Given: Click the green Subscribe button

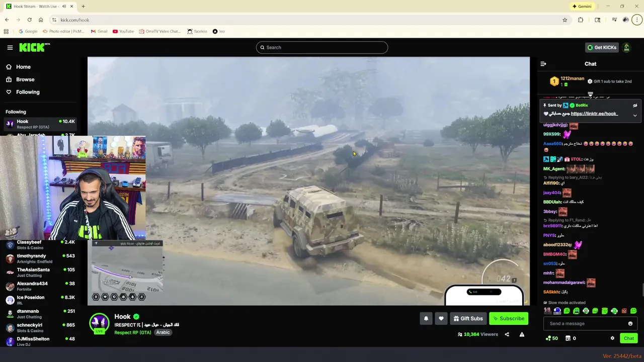Looking at the screenshot, I should (509, 319).
